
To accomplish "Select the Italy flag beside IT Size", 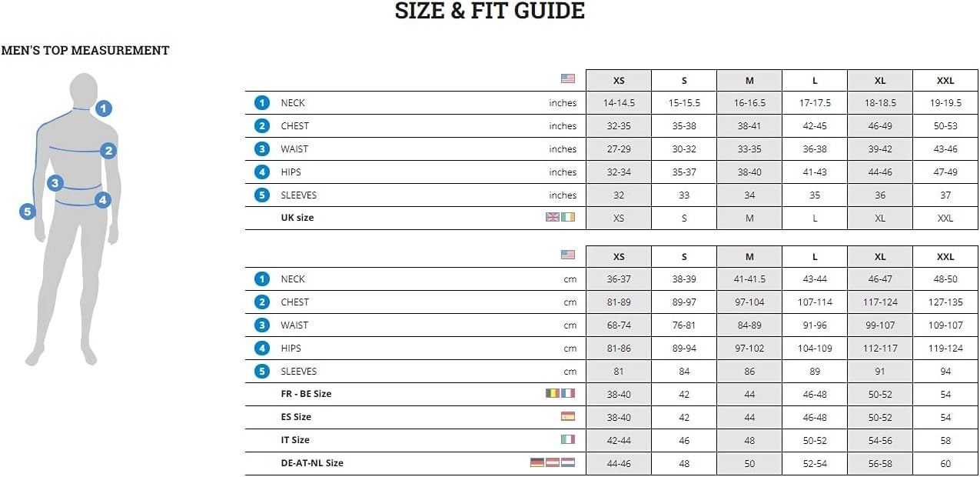I will pos(568,439).
